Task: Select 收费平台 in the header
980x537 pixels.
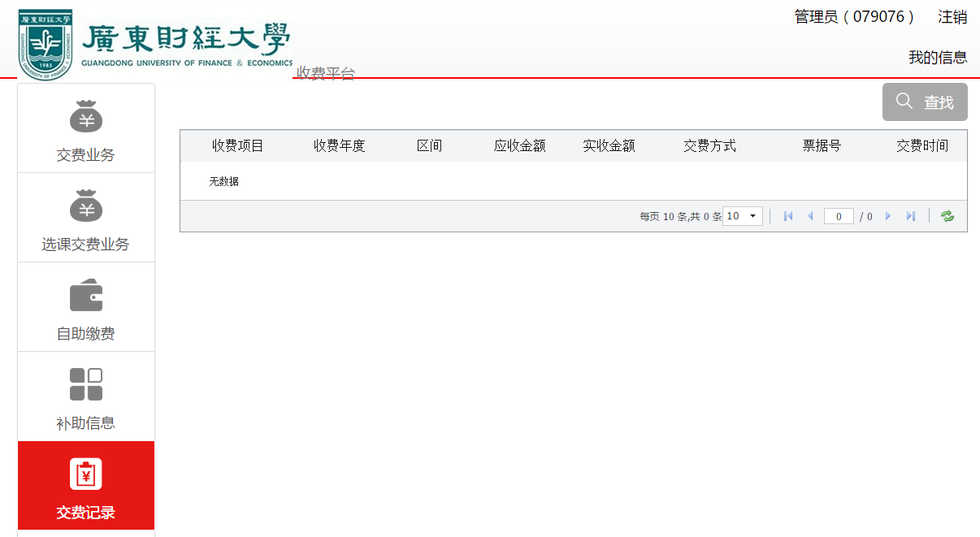Action: 323,73
